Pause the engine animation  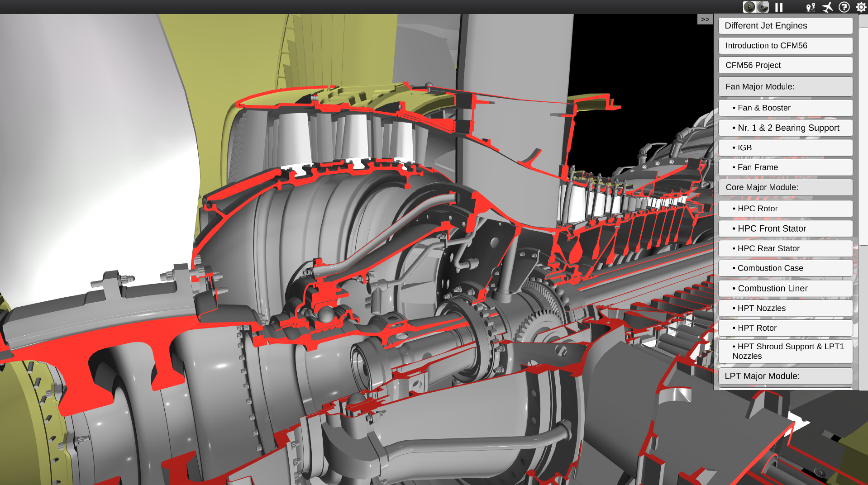(x=778, y=7)
